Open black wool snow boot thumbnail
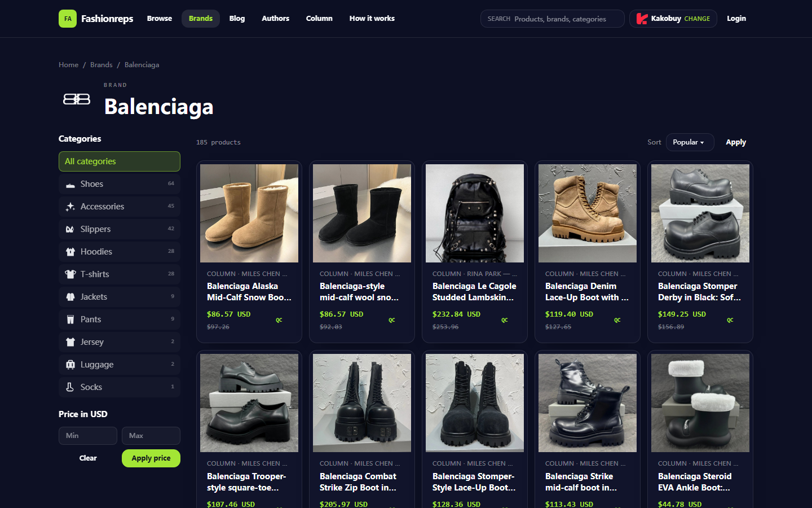 (x=362, y=213)
